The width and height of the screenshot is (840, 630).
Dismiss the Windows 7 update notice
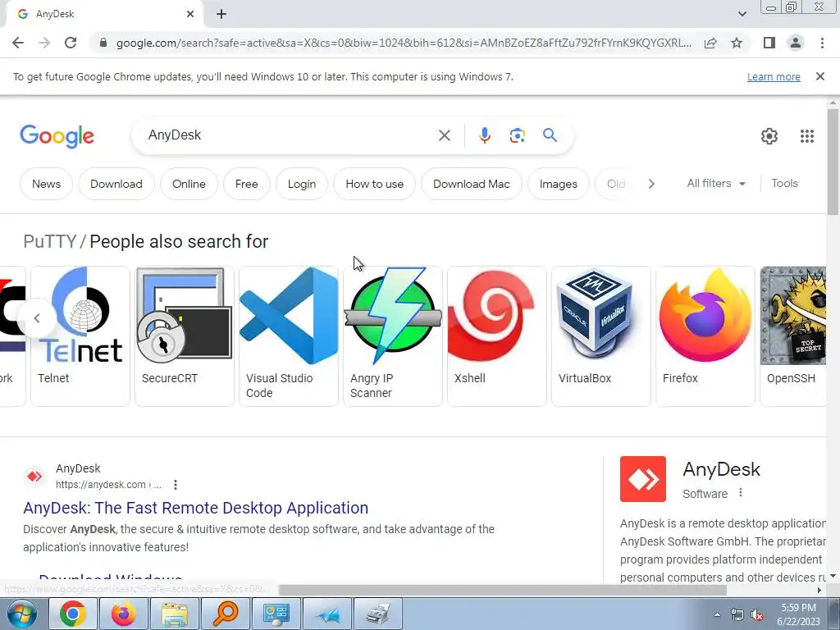coord(819,76)
